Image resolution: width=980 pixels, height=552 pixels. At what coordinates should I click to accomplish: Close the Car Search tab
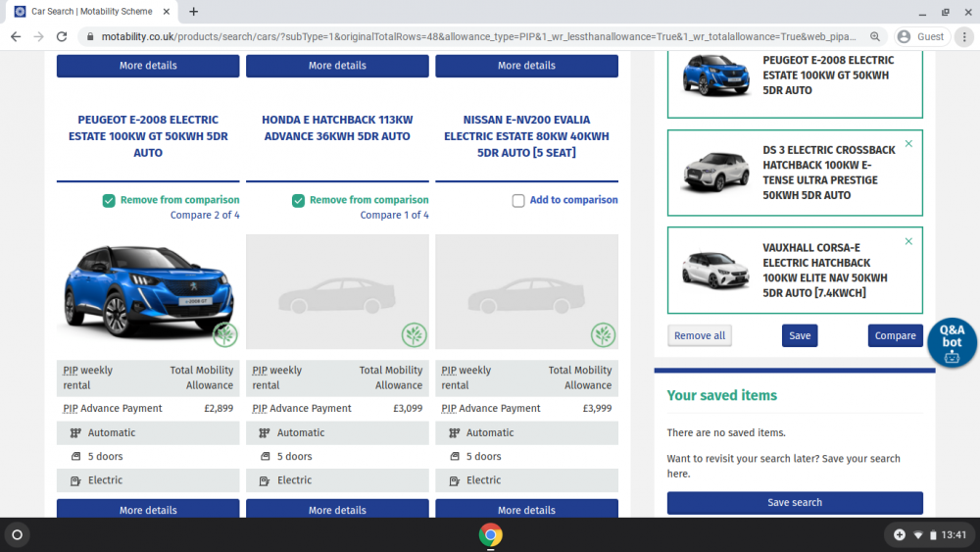[x=167, y=11]
